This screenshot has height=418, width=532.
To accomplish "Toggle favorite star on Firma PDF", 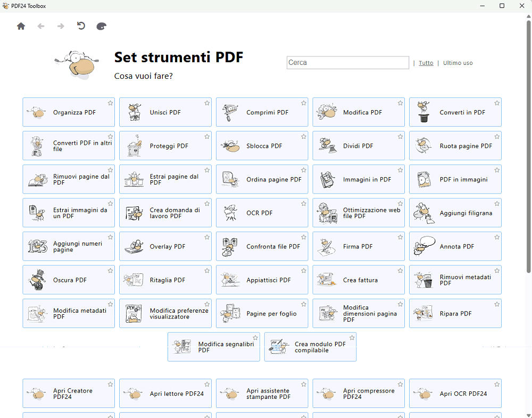I will click(401, 238).
